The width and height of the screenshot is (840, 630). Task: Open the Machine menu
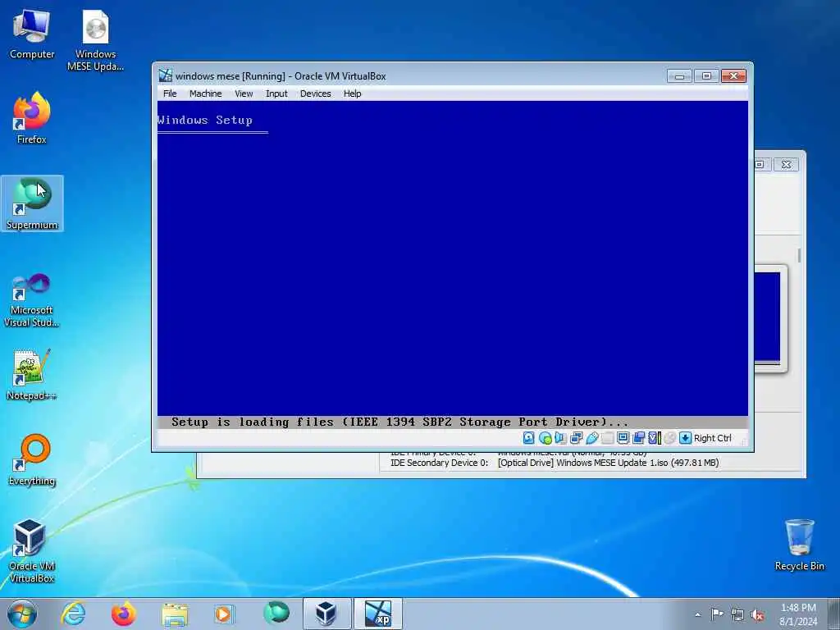point(205,94)
